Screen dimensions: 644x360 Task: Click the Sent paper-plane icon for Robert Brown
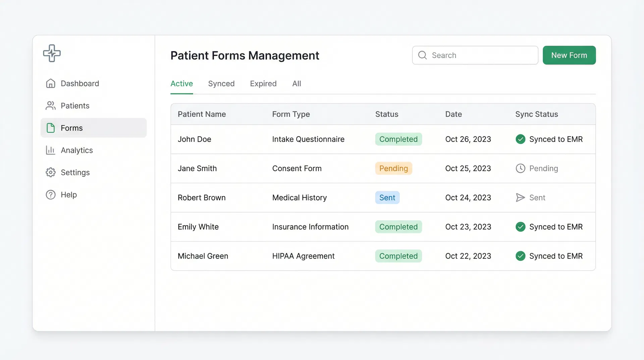[x=521, y=197]
